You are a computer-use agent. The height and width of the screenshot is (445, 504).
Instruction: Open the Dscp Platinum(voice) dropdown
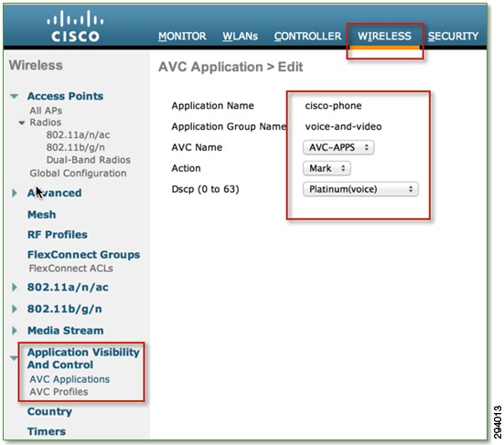tap(360, 189)
